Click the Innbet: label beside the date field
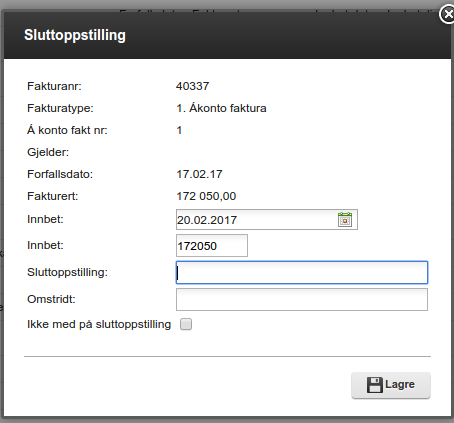The height and width of the screenshot is (423, 454). [45, 219]
